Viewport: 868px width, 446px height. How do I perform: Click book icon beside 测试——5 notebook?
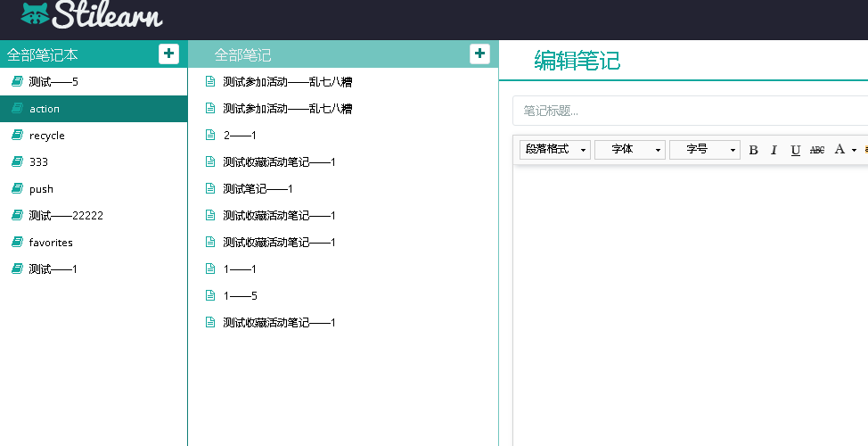click(17, 81)
